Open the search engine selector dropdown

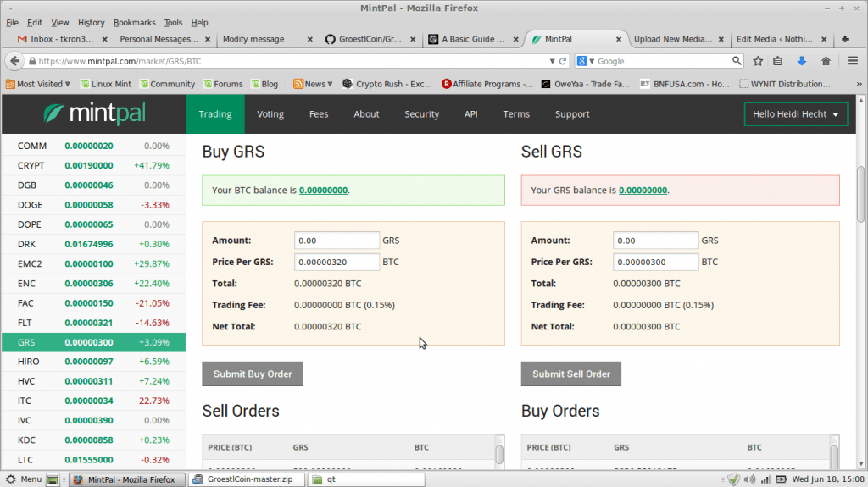pos(585,61)
